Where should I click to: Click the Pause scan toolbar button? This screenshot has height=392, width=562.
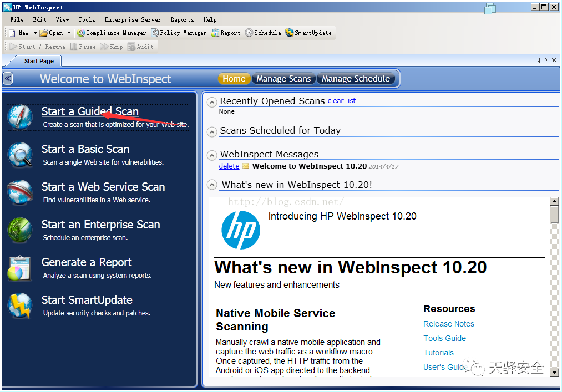pyautogui.click(x=83, y=47)
